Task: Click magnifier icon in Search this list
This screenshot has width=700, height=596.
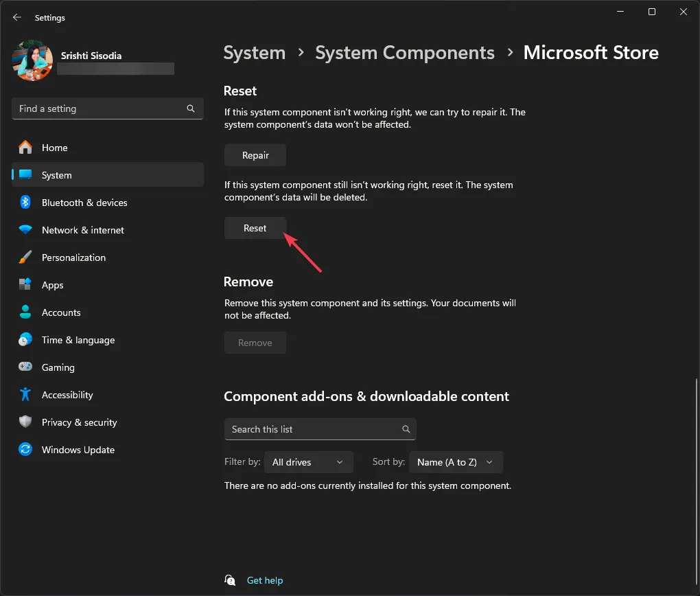Action: click(406, 429)
